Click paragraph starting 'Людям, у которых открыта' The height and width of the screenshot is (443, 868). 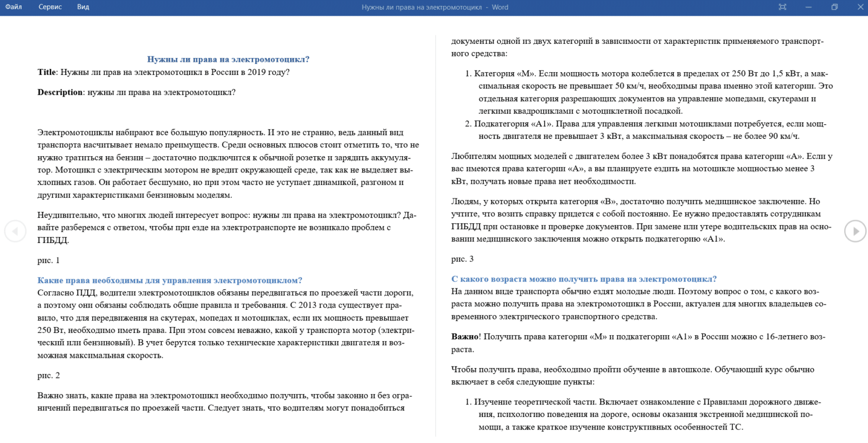(641, 220)
